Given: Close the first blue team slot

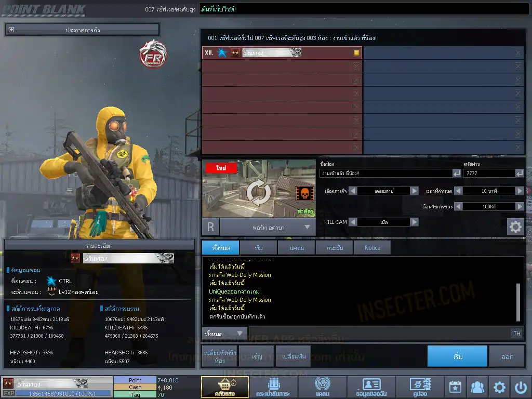Looking at the screenshot, I should tap(518, 53).
